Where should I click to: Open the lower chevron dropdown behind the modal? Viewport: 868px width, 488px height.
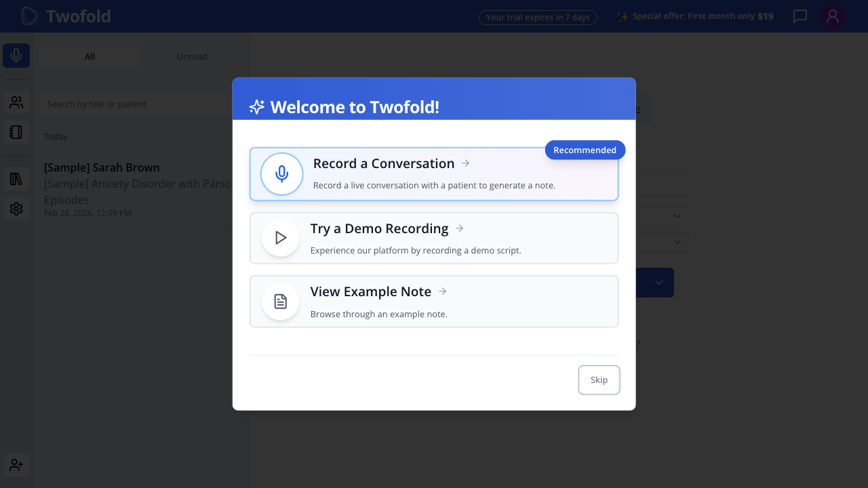[x=677, y=241]
